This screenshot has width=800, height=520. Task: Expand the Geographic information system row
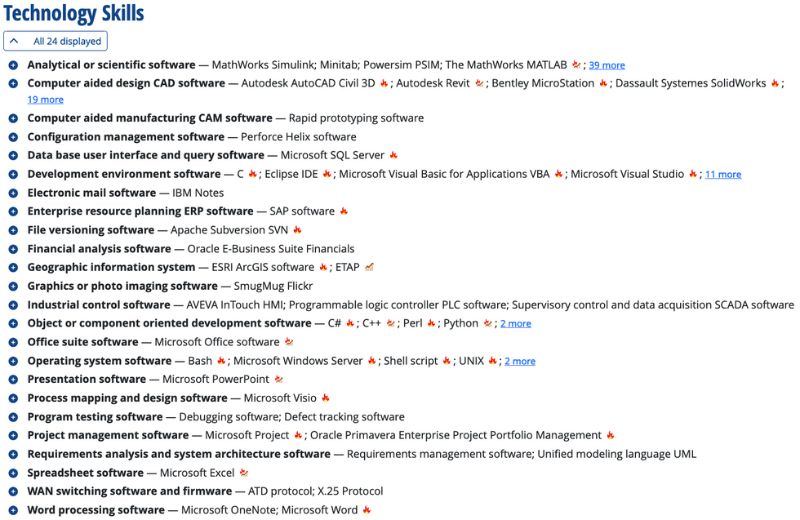click(13, 268)
